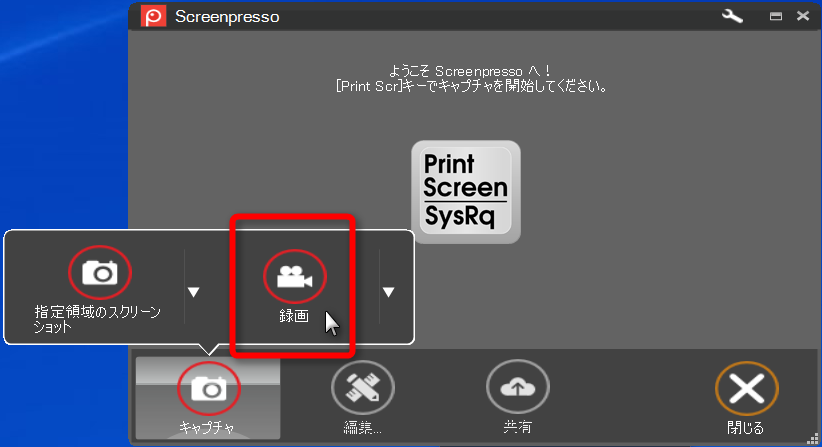This screenshot has width=822, height=447.
Task: Expand the dropdown arrow beside 指定領域のスクリーンショット
Action: click(194, 292)
